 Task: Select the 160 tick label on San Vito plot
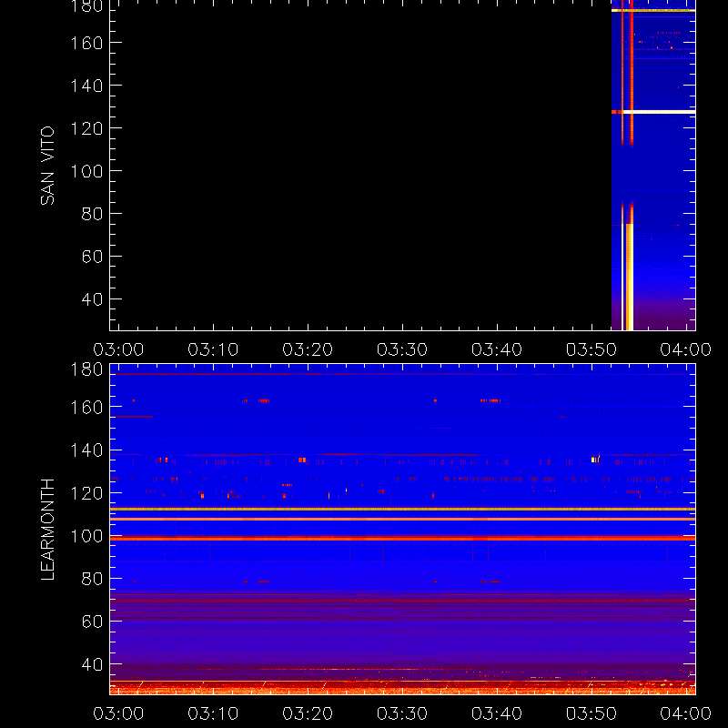[86, 43]
